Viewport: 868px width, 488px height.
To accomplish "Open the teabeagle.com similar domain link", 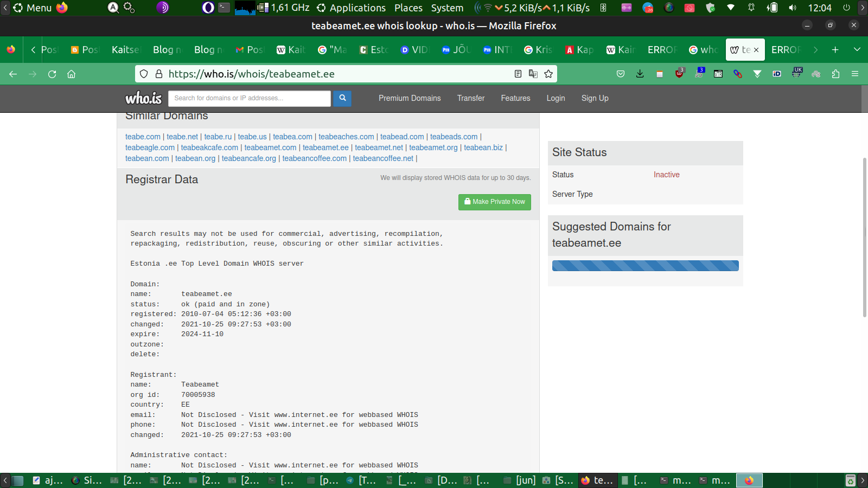I will click(x=150, y=147).
